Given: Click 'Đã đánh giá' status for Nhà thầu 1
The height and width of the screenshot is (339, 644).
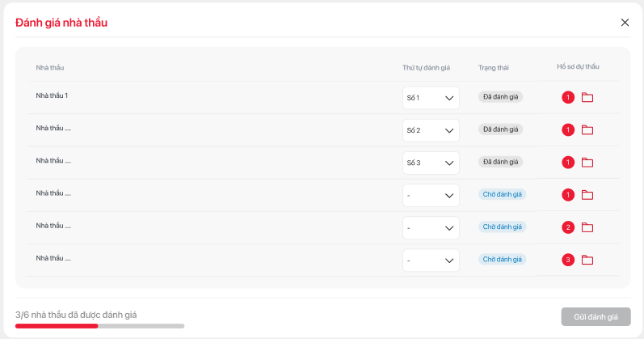Looking at the screenshot, I should click(500, 97).
